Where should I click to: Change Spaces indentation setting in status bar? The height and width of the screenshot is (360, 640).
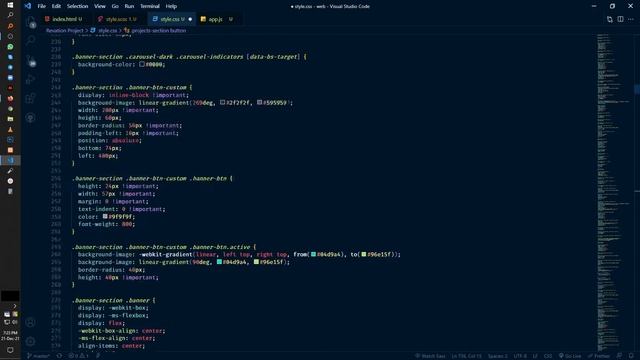[x=498, y=356]
